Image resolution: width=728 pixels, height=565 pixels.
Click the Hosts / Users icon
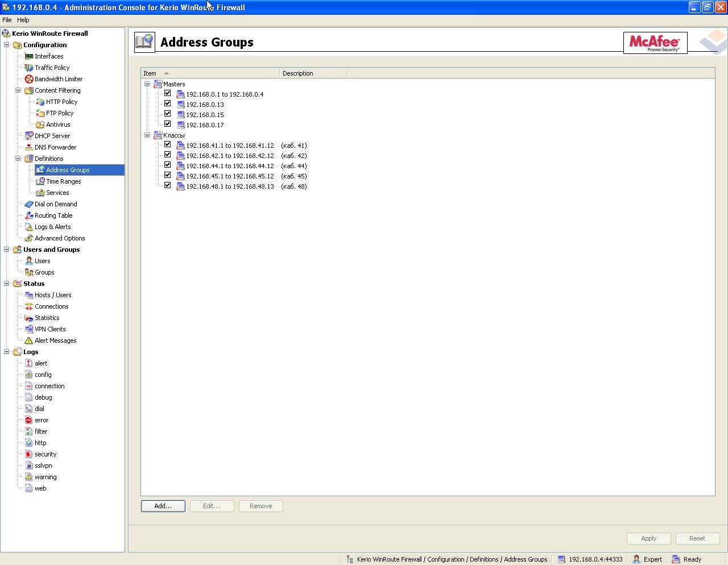point(28,295)
